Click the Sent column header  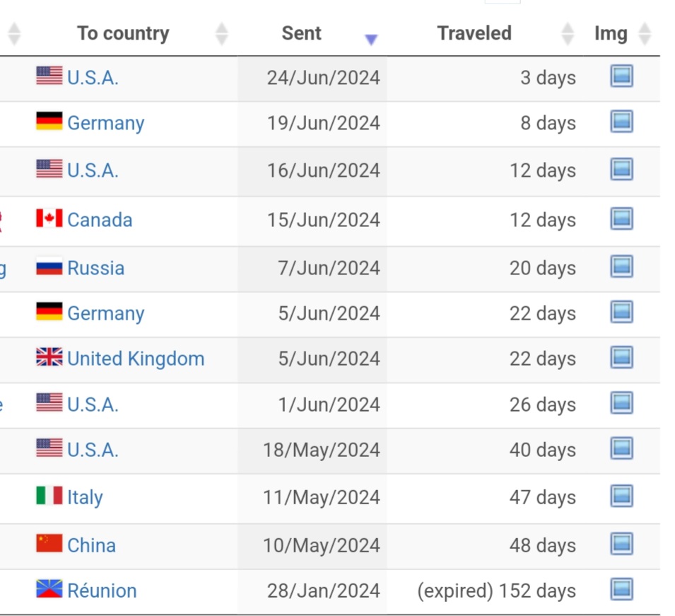(301, 33)
